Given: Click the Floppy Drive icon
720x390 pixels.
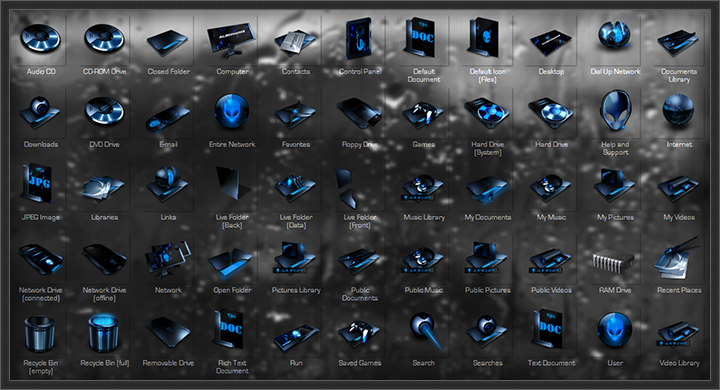Looking at the screenshot, I should [x=360, y=112].
